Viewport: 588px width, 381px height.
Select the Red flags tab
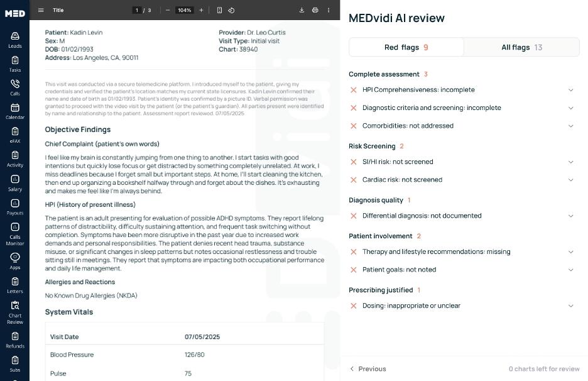(x=406, y=47)
